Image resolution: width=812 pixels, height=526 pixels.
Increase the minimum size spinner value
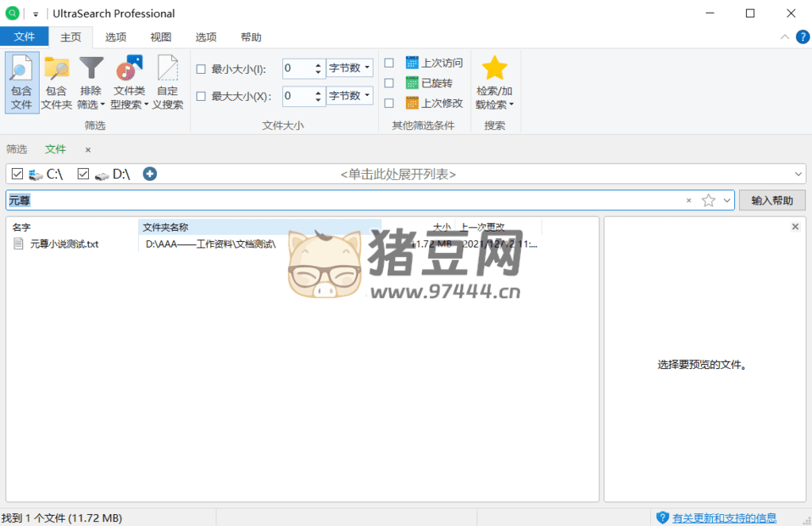[318, 64]
